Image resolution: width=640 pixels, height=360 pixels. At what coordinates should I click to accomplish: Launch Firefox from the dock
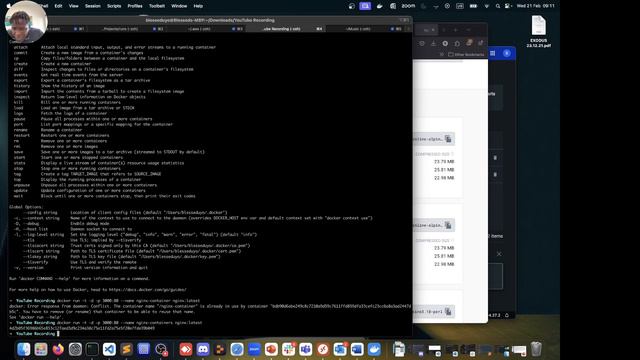click(x=58, y=349)
